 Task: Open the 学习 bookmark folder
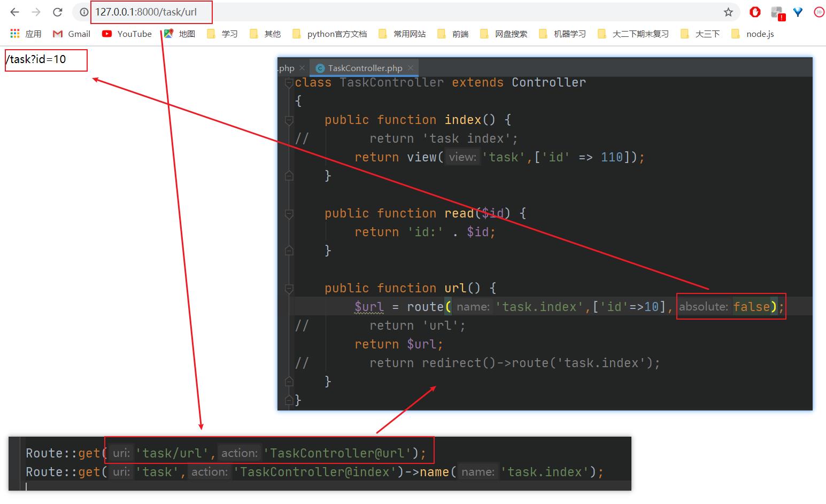pos(222,34)
